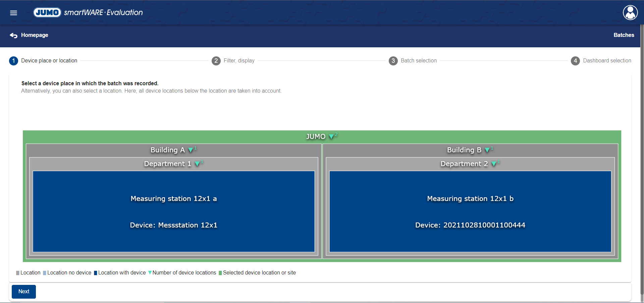
Task: Go to Homepage via header link
Action: (x=35, y=35)
